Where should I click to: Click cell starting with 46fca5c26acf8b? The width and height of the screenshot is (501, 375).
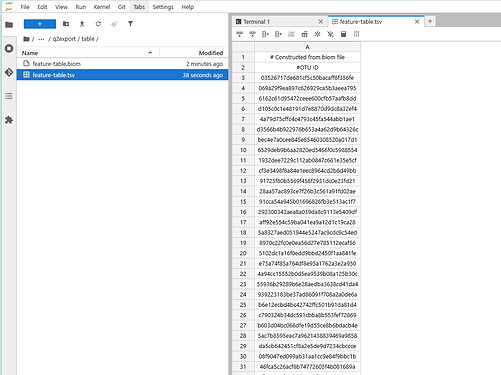click(x=307, y=367)
